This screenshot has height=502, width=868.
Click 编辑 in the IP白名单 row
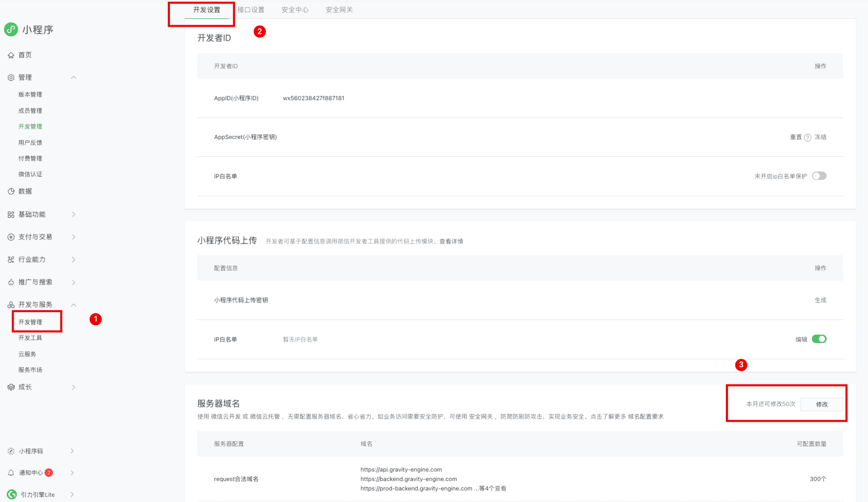pos(801,340)
